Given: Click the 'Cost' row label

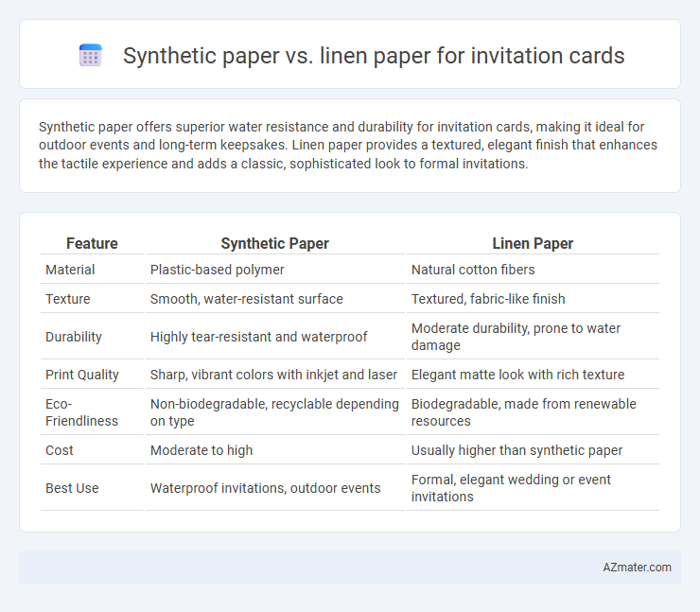Looking at the screenshot, I should (60, 450).
